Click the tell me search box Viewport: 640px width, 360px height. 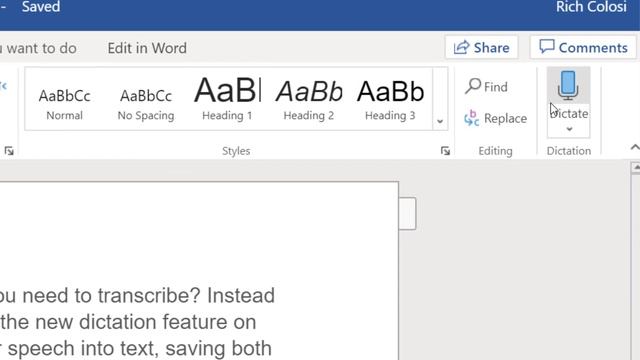39,48
